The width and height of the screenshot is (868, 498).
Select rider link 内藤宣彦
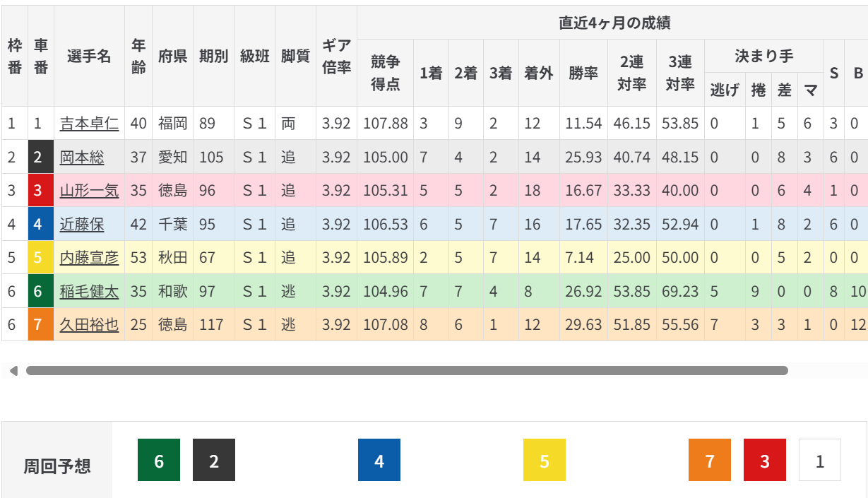tap(89, 258)
